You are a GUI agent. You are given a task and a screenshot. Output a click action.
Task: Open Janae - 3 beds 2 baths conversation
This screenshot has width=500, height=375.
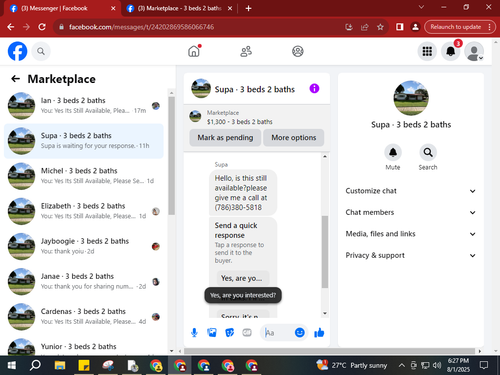click(83, 282)
